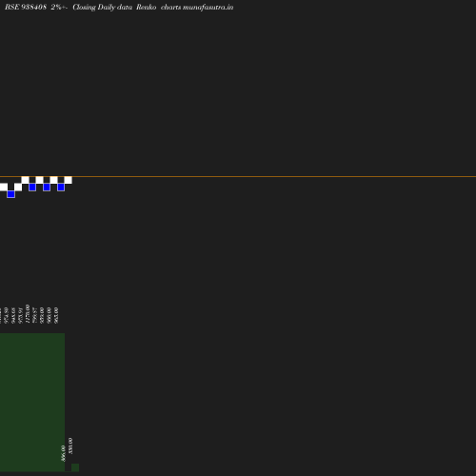Viewport: 476px width, 476px height.
Task: Click the large green volume bar
Action: click(x=32, y=403)
